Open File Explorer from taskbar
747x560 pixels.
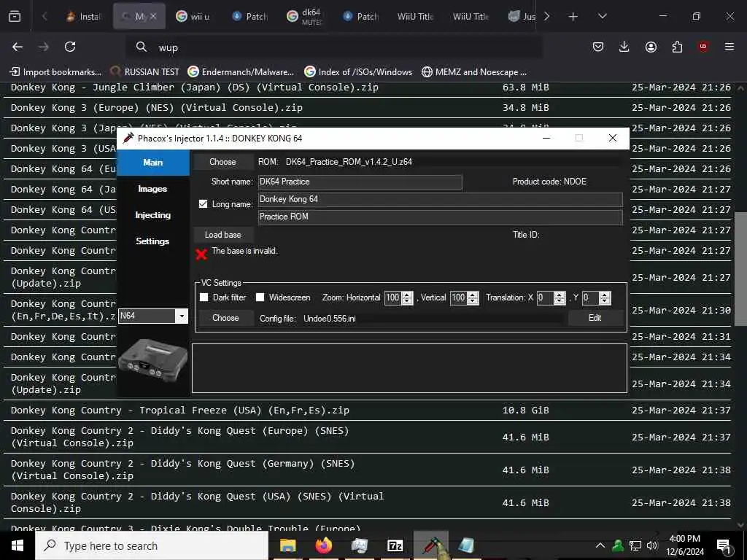[x=287, y=545]
